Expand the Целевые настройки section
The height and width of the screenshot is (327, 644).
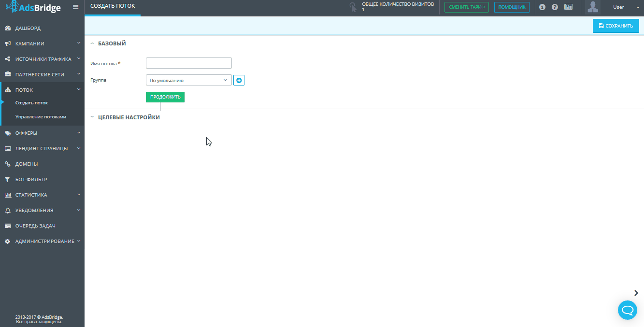point(92,117)
